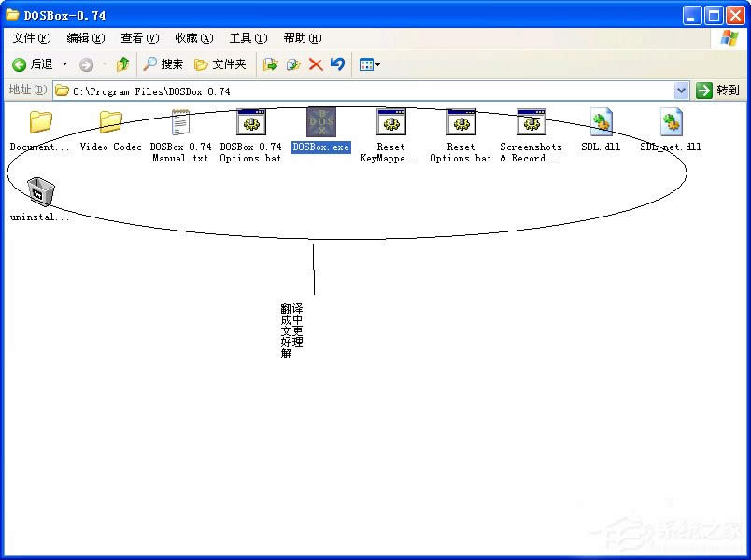
Task: Open the 工具 menu
Action: (x=247, y=37)
